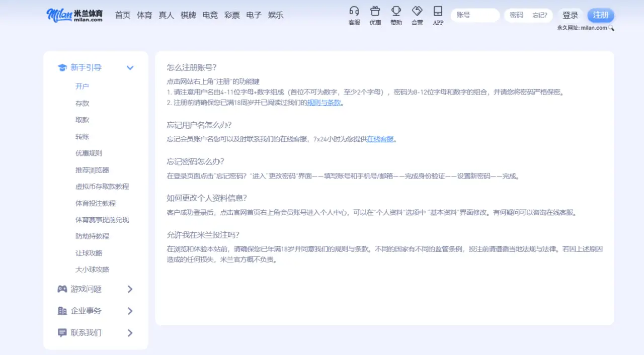Select 优惠规则 in sidebar
The image size is (644, 355).
coord(89,153)
